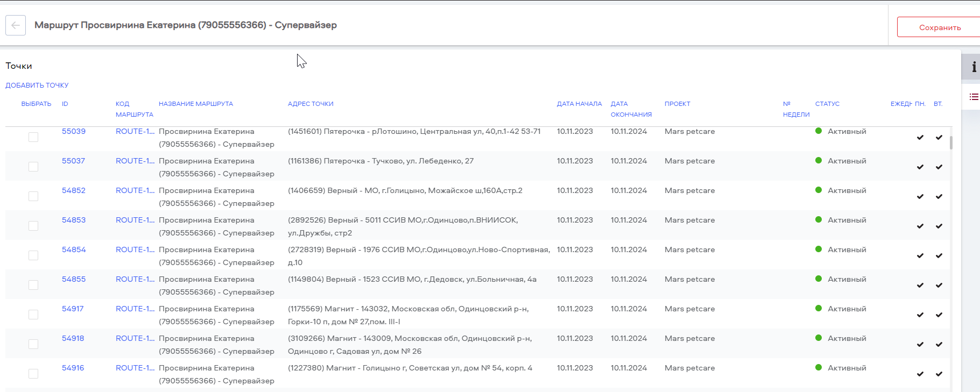Screen dimensions: 980x392
Task: Click green status dot for row 54916
Action: point(819,368)
